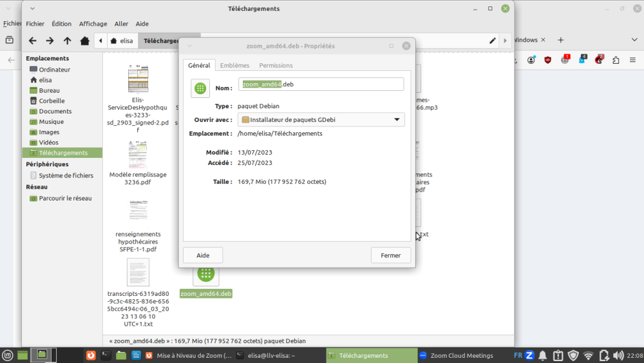The width and height of the screenshot is (644, 363).
Task: Open a new browser tab with plus
Action: coord(561,40)
